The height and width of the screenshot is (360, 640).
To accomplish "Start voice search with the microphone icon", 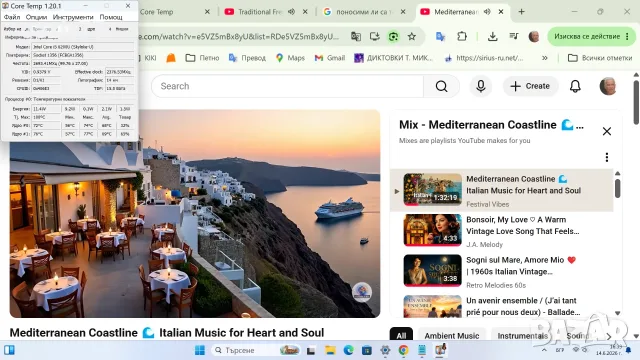I will 481,86.
